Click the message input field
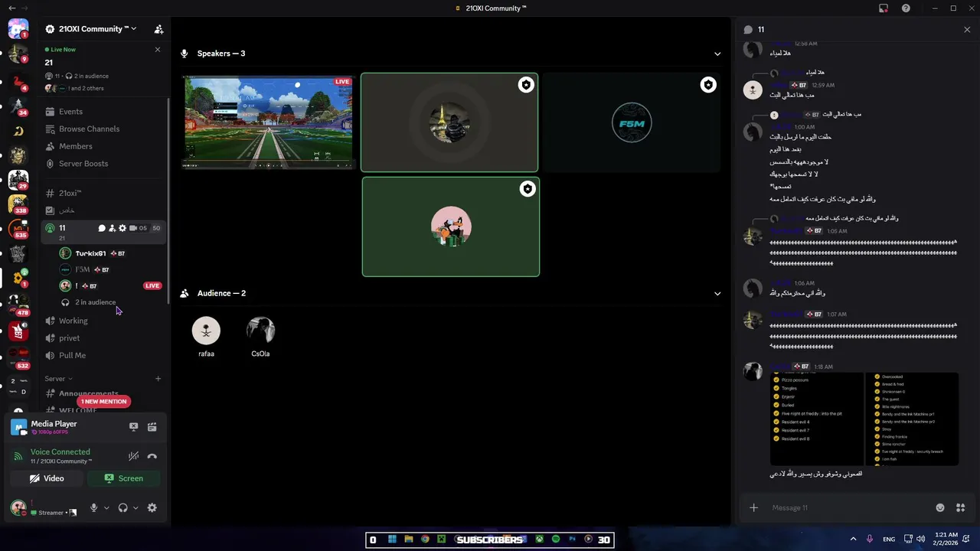The width and height of the screenshot is (980, 551). (850, 507)
